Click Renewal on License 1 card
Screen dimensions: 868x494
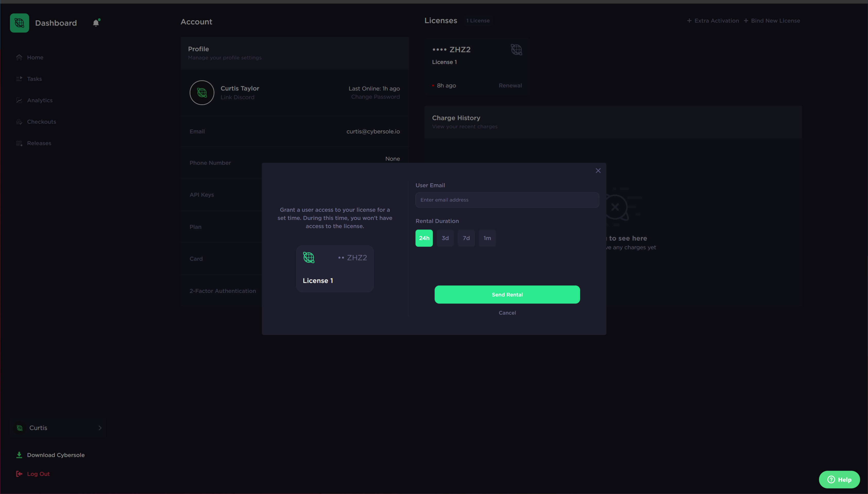click(x=510, y=86)
